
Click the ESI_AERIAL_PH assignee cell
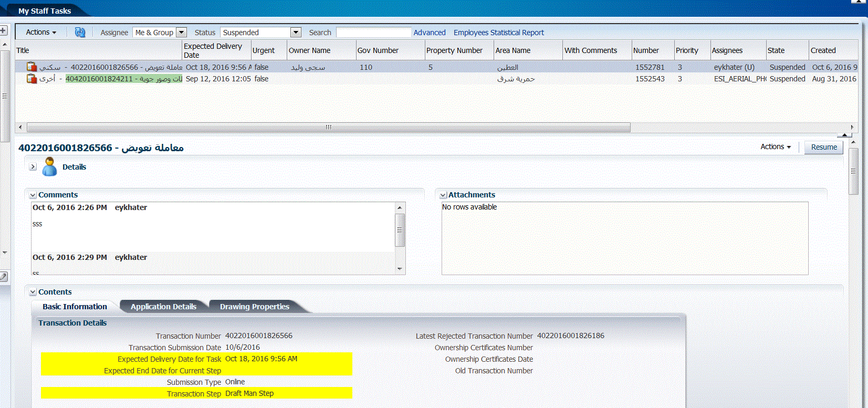click(740, 79)
